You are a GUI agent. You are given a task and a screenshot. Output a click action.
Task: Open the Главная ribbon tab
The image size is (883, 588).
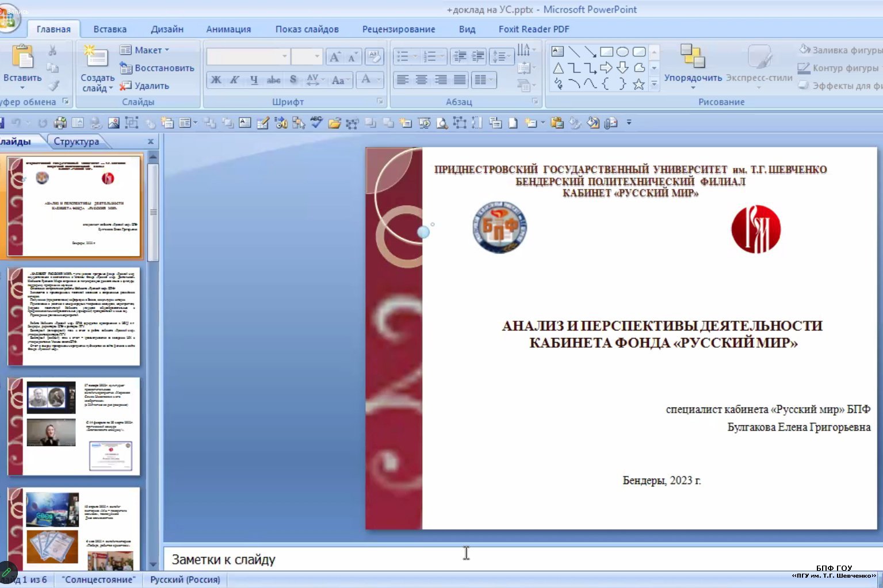click(53, 29)
